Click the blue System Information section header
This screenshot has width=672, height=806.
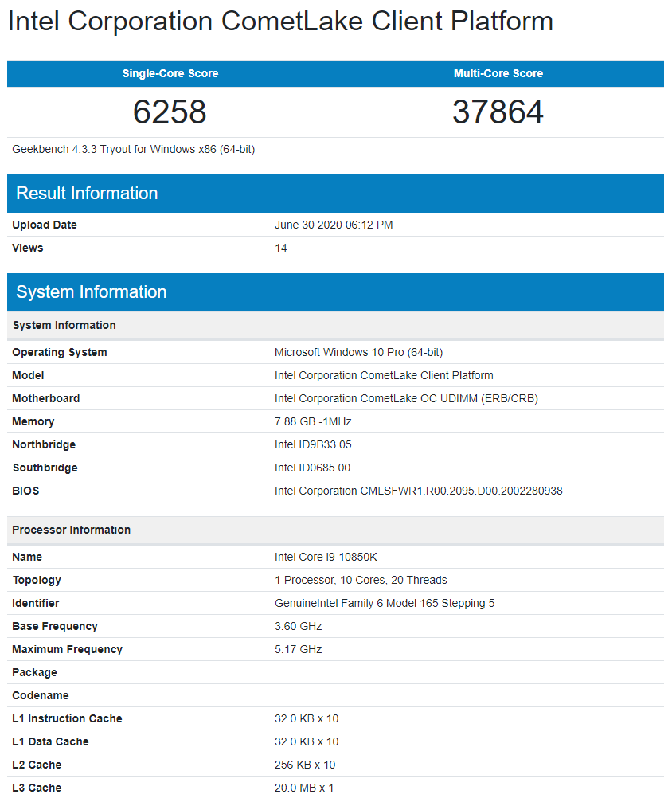91,292
